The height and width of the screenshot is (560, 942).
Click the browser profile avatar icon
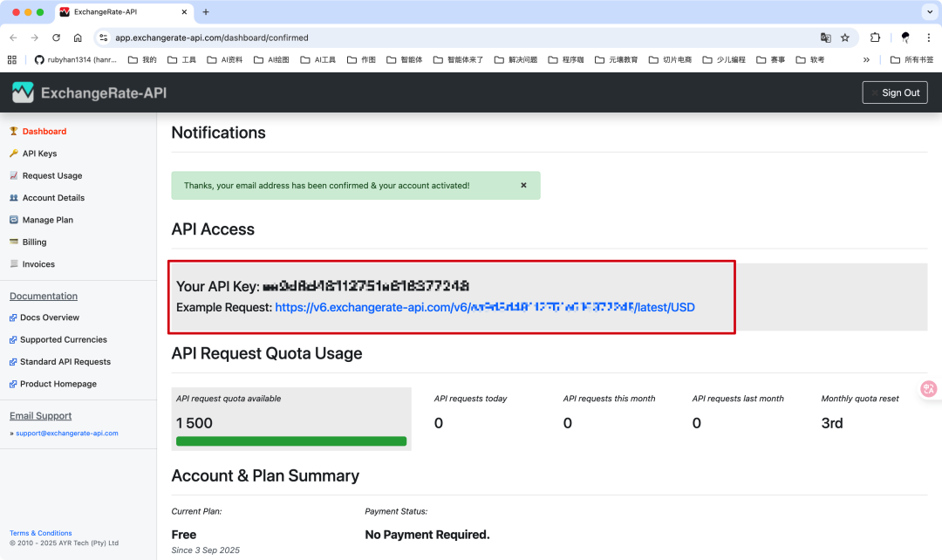(x=905, y=38)
